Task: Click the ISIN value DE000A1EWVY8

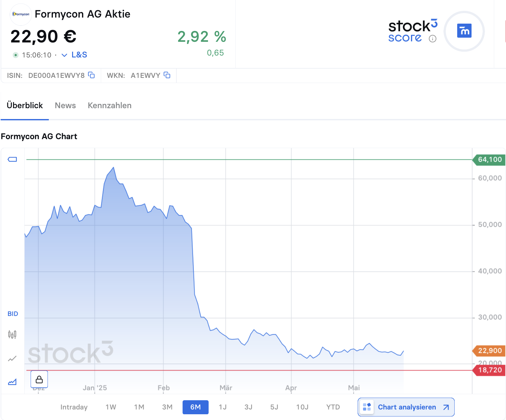Action: click(56, 75)
